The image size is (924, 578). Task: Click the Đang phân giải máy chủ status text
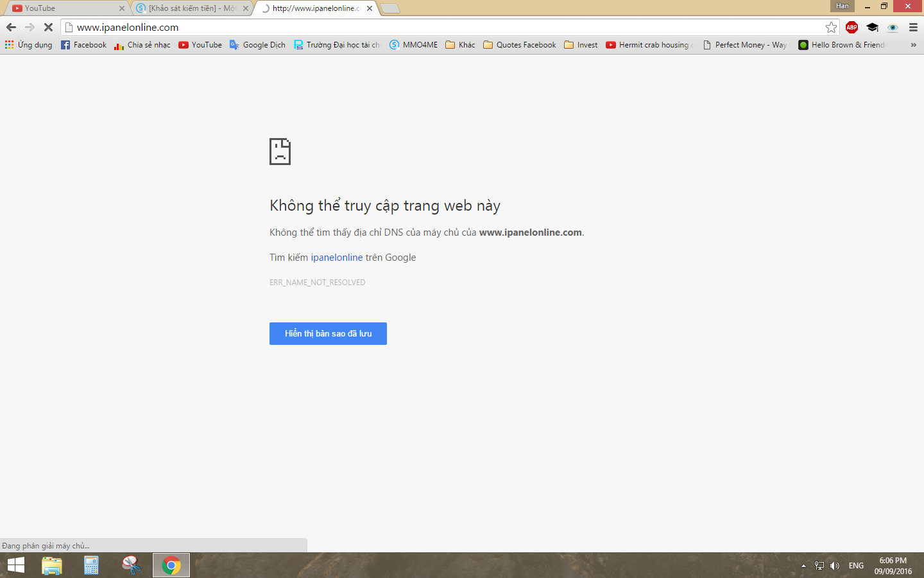[x=46, y=546]
